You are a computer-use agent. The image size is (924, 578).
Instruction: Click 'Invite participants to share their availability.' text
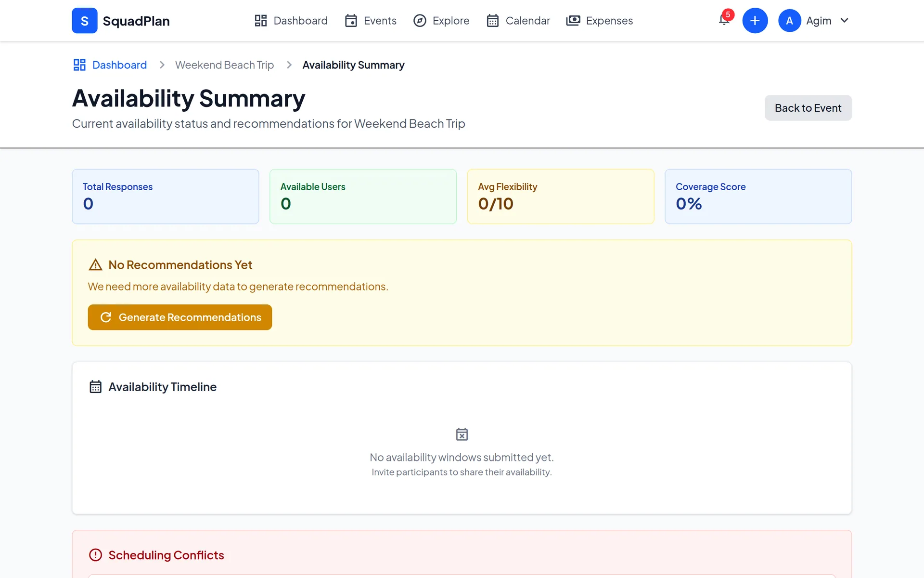[x=462, y=472]
